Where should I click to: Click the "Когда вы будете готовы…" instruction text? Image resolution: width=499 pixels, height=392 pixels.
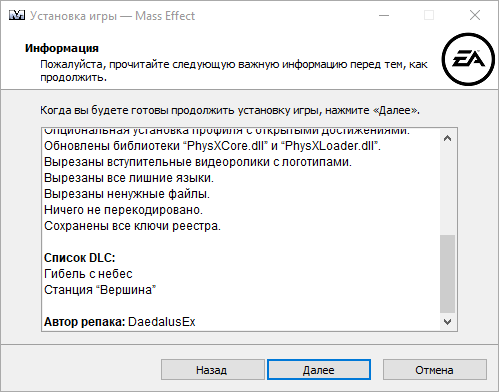click(230, 110)
